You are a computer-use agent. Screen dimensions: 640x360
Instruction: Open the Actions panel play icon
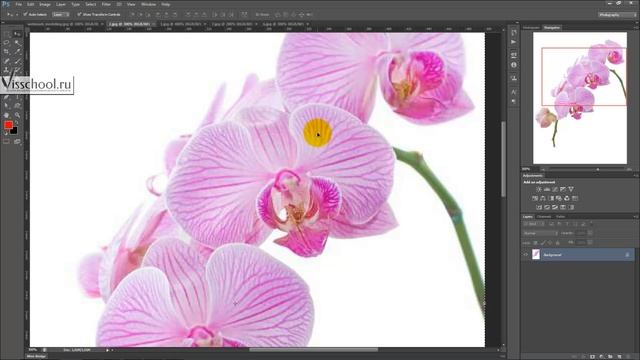[513, 42]
